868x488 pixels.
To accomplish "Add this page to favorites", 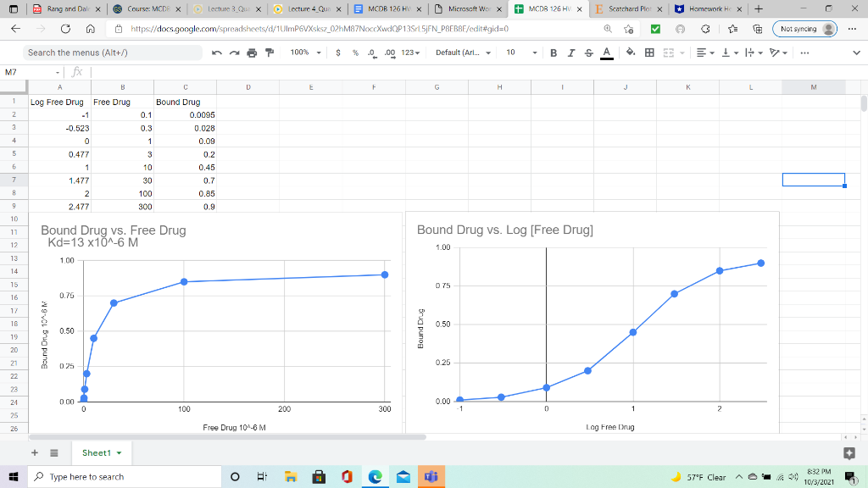I will tap(628, 29).
